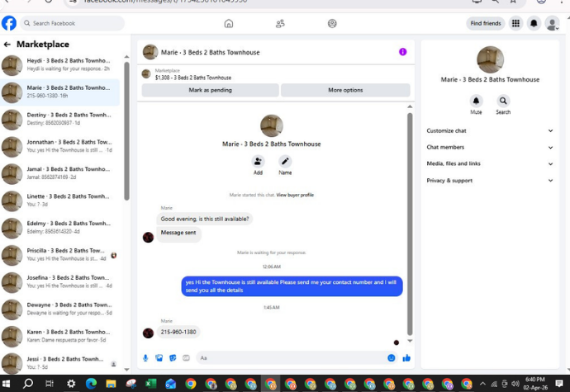Screen dimensions: 570x392
Task: Click Add people icon in chat
Action: point(258,161)
